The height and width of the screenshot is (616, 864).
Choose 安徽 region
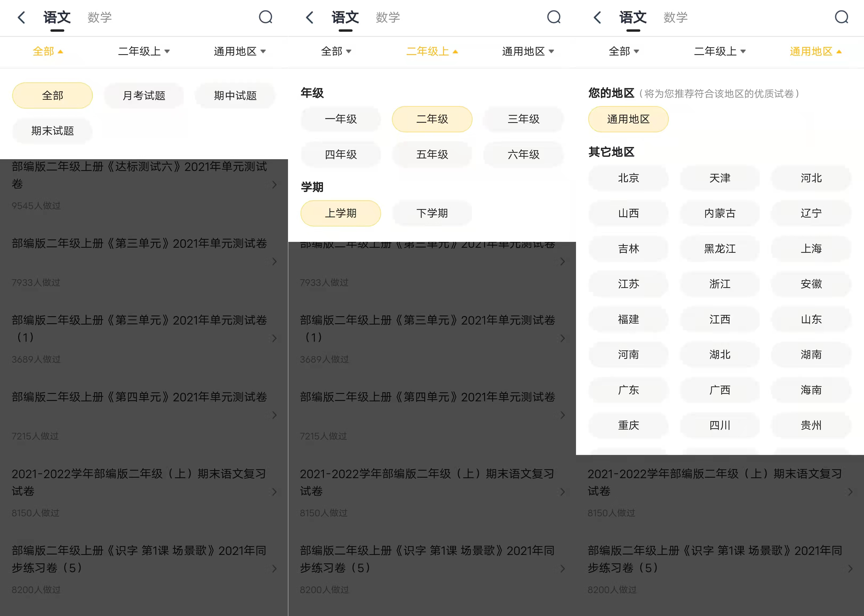[811, 284]
